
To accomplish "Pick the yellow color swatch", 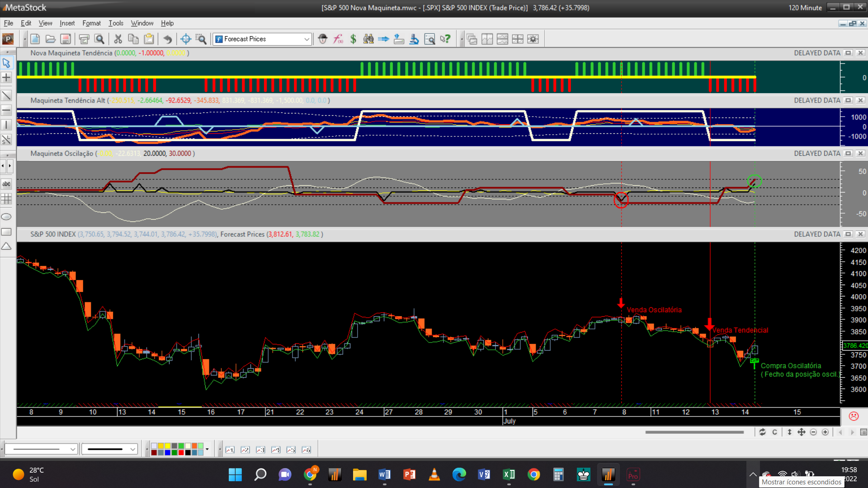I will 167,446.
